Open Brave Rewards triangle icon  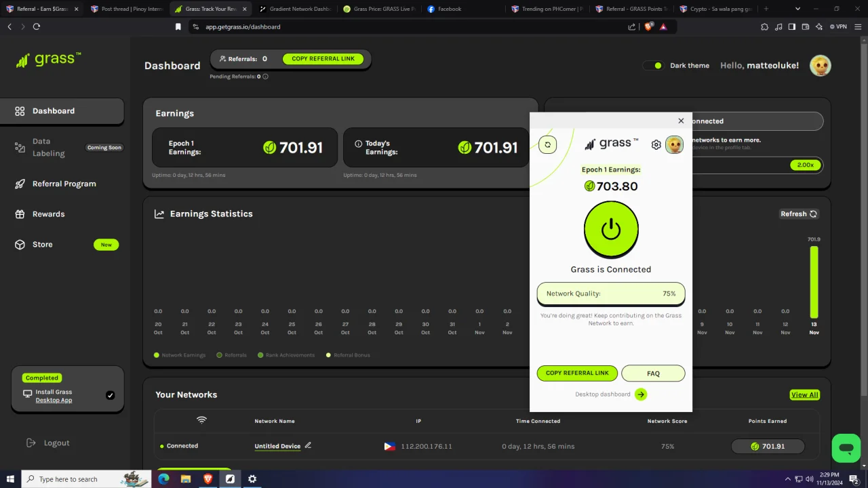[663, 26]
